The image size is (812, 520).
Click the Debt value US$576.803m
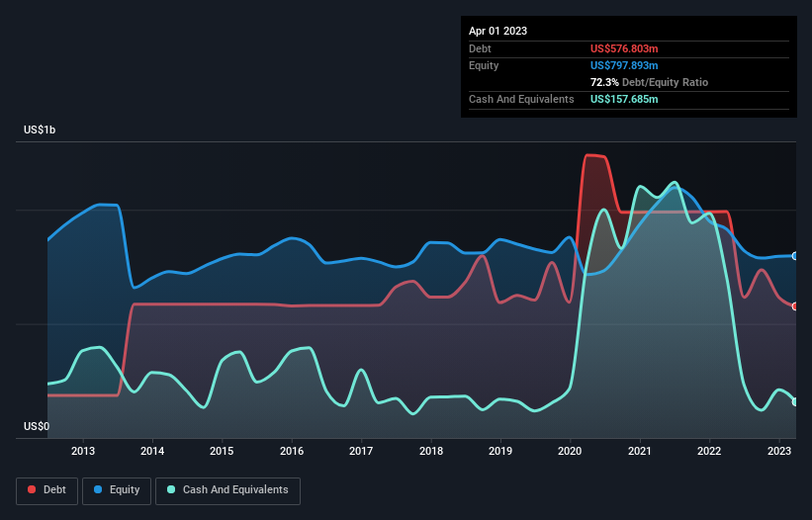pos(624,48)
